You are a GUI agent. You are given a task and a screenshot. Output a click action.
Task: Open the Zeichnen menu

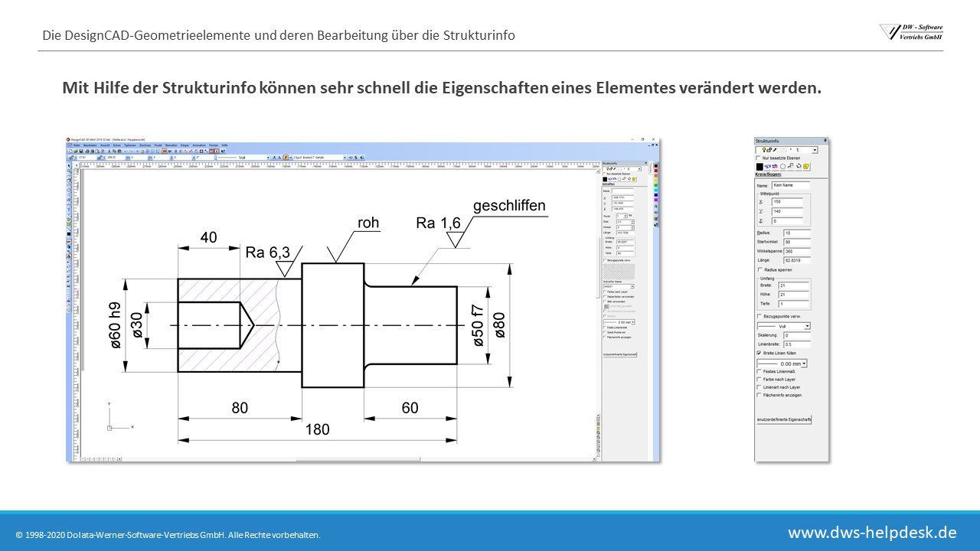click(x=145, y=145)
